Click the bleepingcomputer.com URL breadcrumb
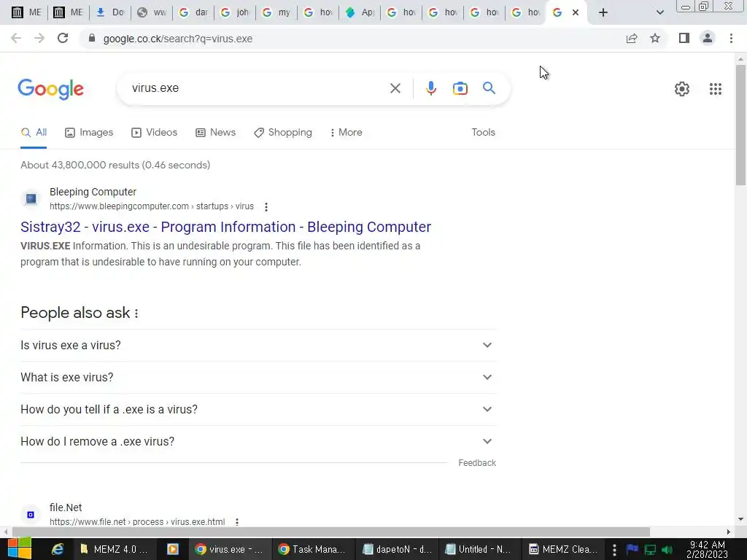The width and height of the screenshot is (747, 560). (152, 206)
